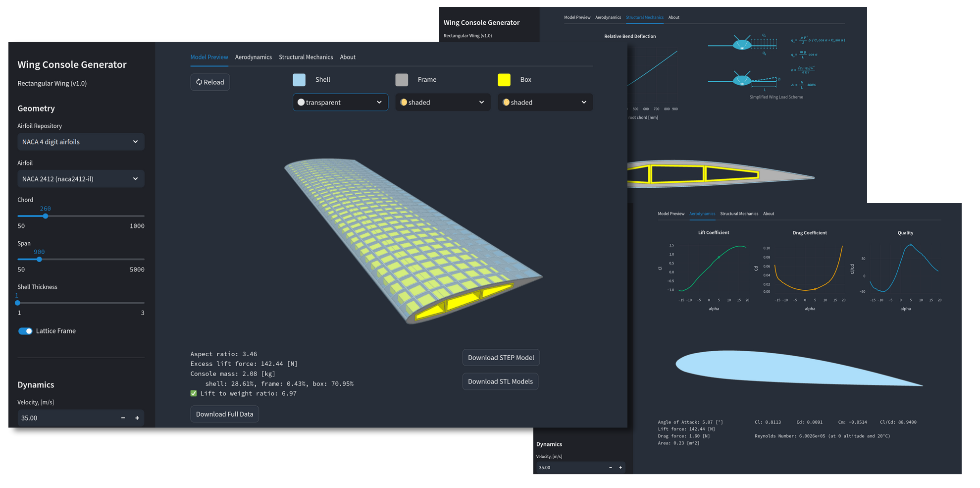Screen dimensions: 980x488
Task: Click the Lift to weight ratio checkbox
Action: pos(193,393)
